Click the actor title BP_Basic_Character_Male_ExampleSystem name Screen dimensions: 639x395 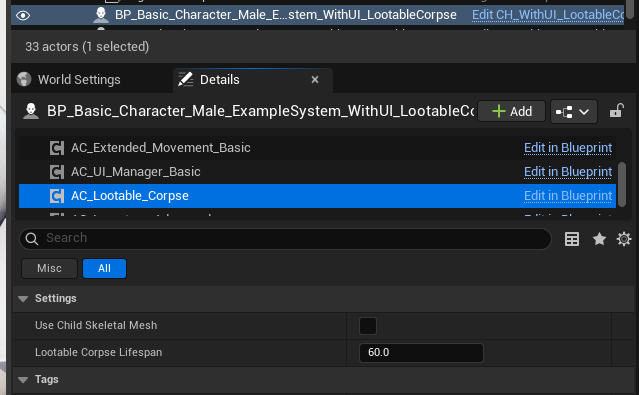(x=261, y=111)
